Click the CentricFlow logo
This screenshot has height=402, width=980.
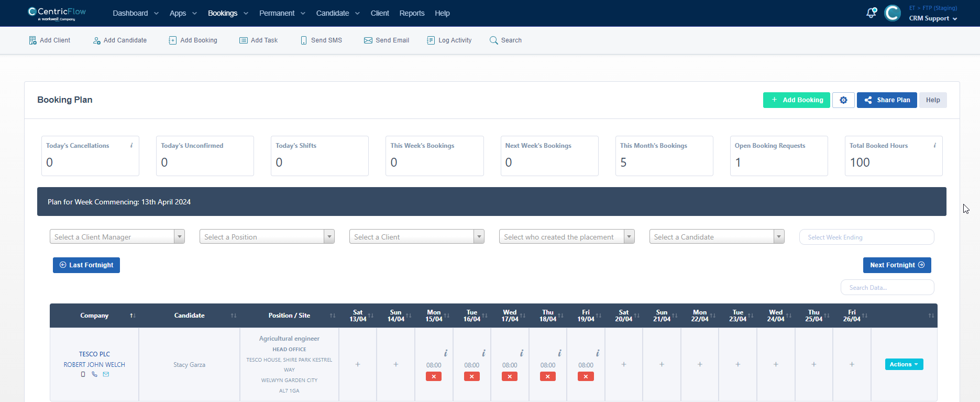coord(57,13)
